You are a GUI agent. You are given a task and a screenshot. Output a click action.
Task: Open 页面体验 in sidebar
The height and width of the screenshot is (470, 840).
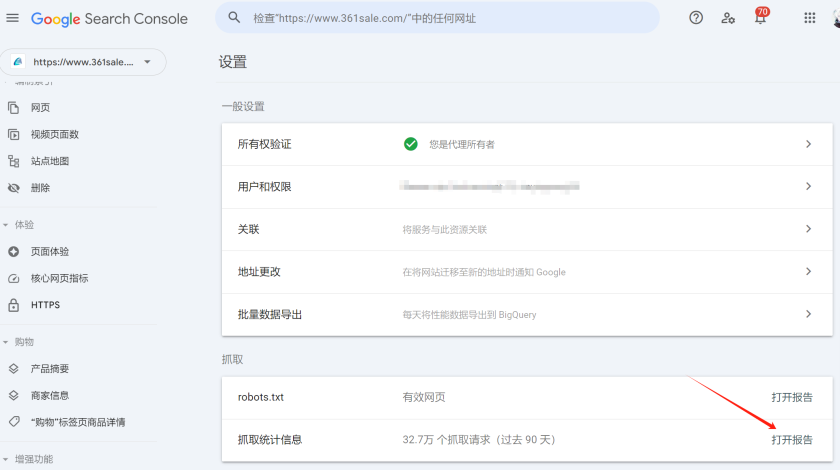[50, 251]
